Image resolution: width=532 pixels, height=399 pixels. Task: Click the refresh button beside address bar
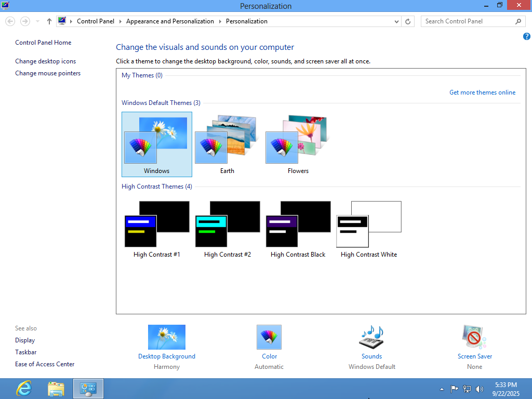click(x=408, y=21)
